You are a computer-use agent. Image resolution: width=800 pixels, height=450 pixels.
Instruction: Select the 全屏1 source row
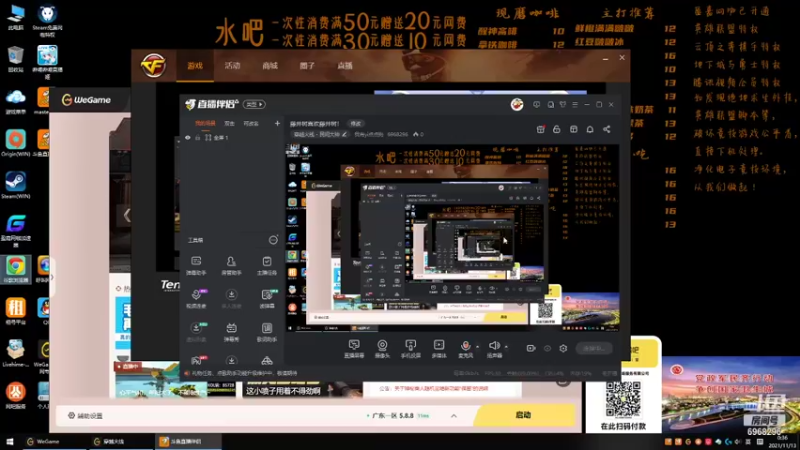(x=232, y=138)
